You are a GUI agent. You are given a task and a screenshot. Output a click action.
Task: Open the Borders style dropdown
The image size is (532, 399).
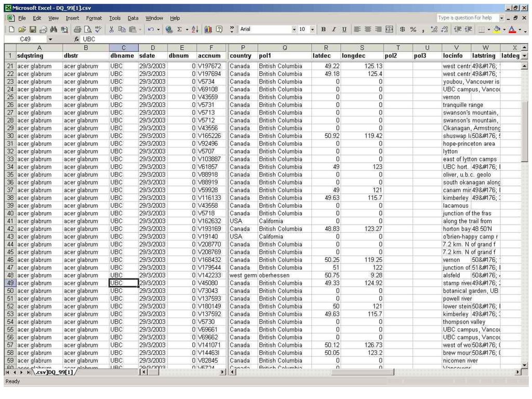tap(488, 30)
